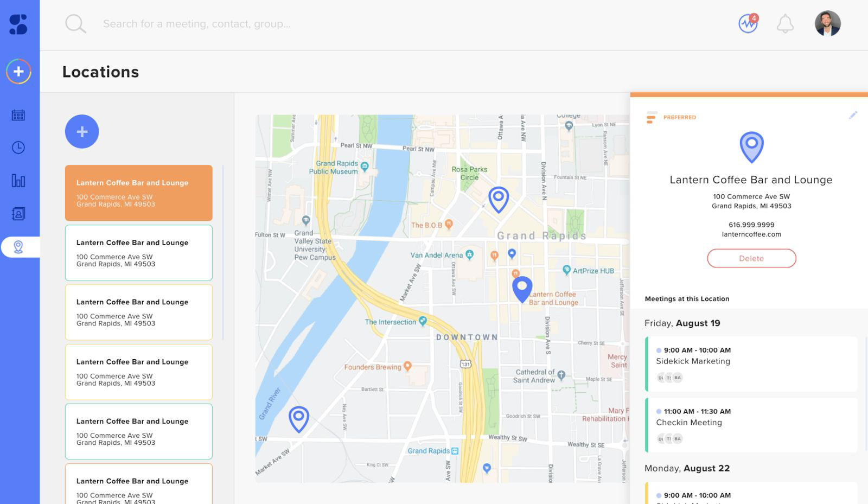
Task: Open the contacts book icon
Action: point(18,214)
